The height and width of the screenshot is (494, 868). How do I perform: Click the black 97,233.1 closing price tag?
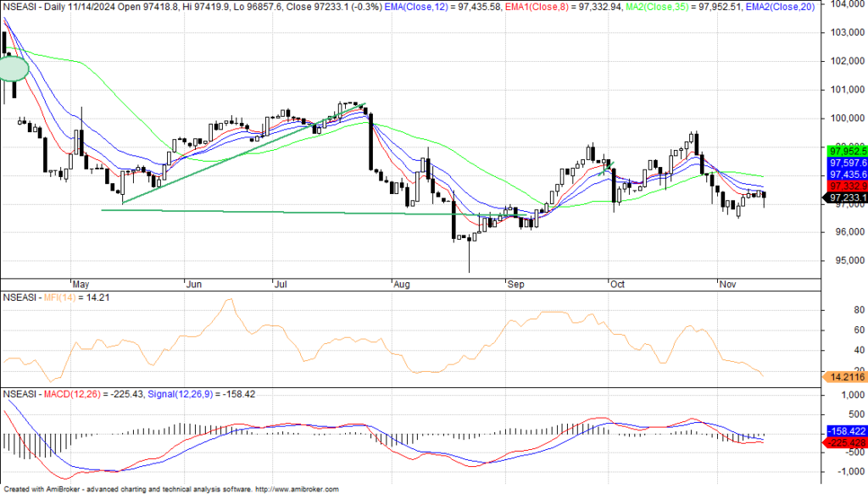(x=845, y=197)
